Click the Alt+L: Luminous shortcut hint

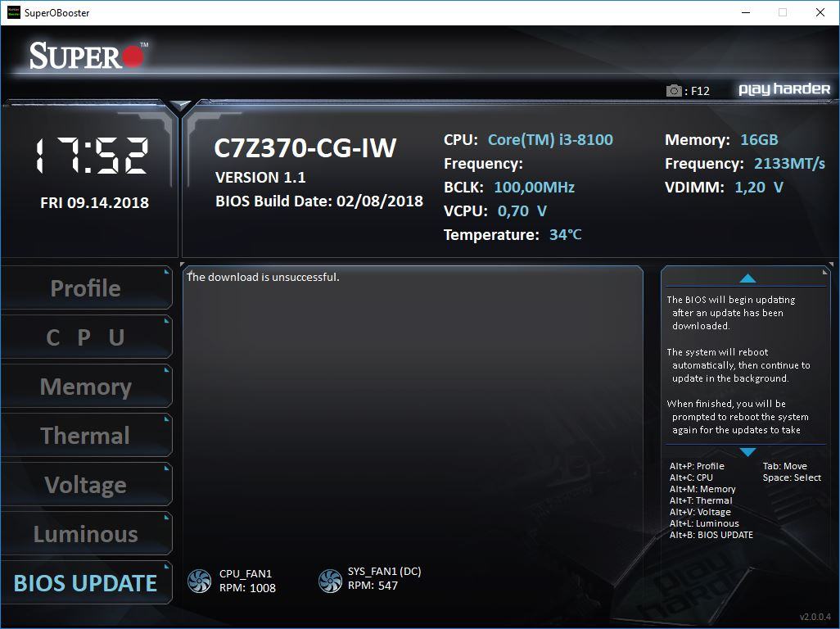[704, 523]
